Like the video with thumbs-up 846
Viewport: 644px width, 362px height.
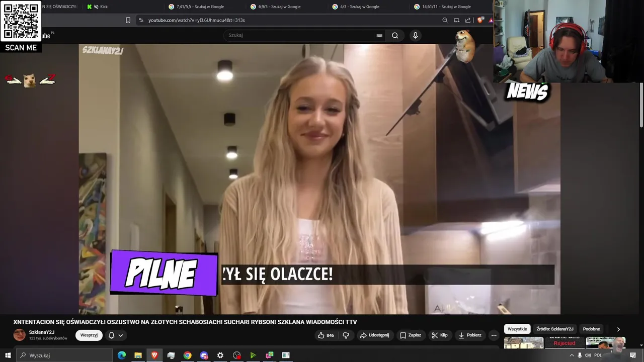tap(326, 335)
